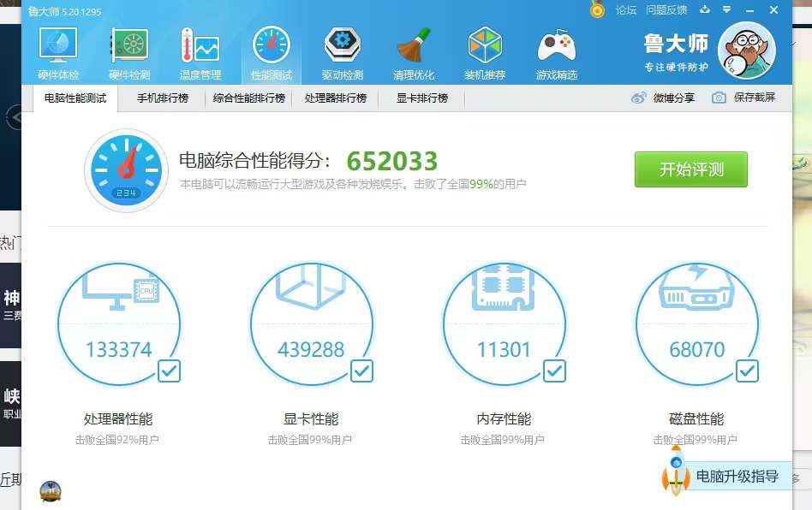Click the 显卡性能 label
812x510 pixels.
tap(311, 419)
